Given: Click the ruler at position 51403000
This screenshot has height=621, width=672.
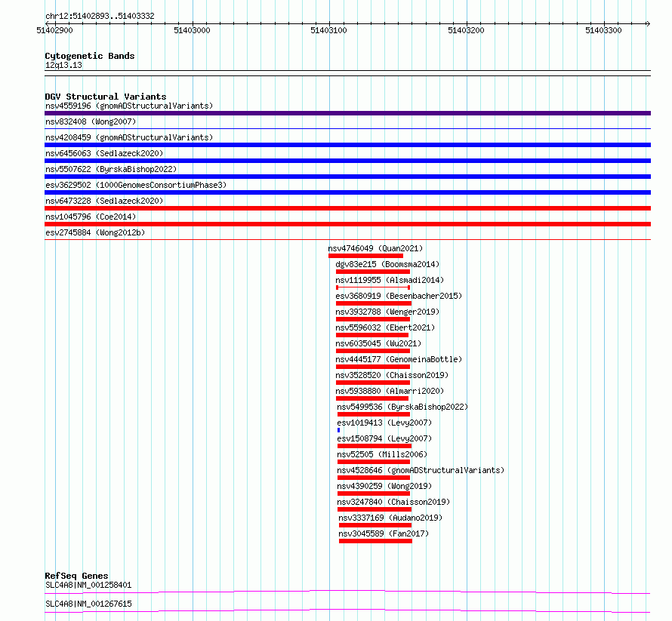Looking at the screenshot, I should [x=192, y=30].
